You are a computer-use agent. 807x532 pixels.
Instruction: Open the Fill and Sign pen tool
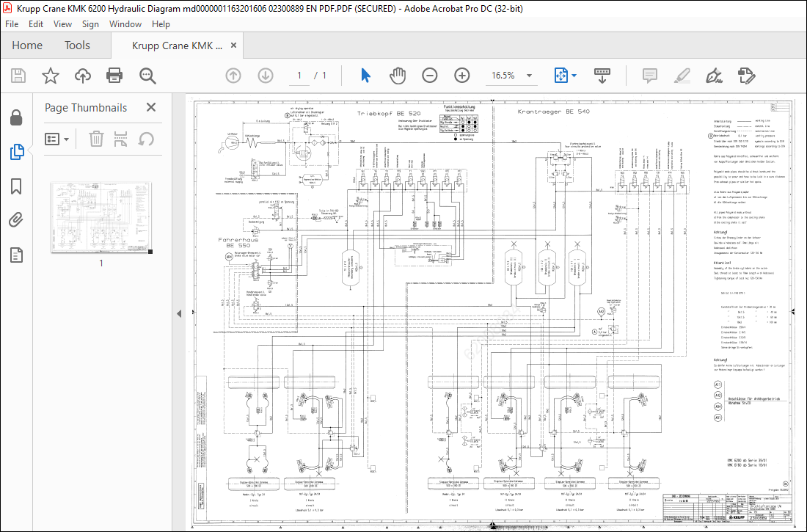pos(714,76)
